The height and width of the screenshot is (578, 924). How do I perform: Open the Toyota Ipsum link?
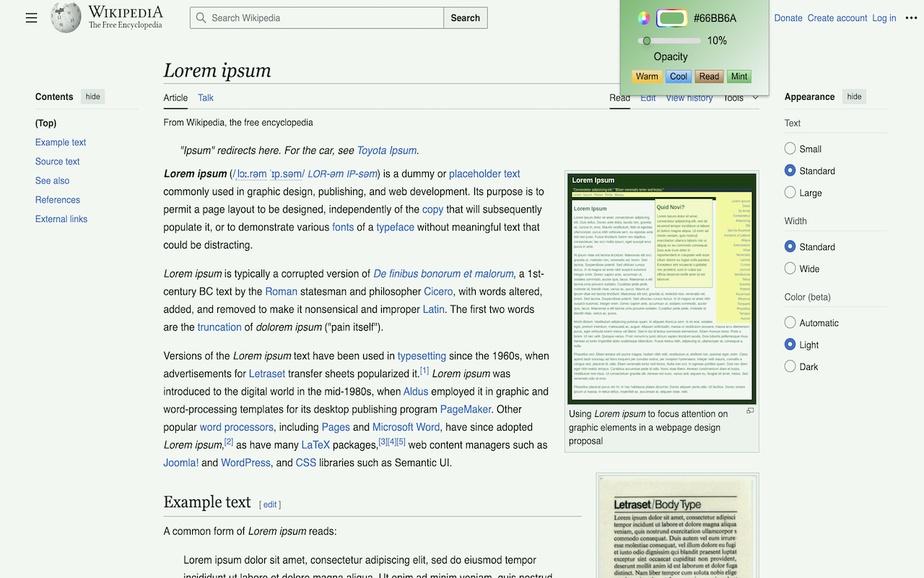387,150
